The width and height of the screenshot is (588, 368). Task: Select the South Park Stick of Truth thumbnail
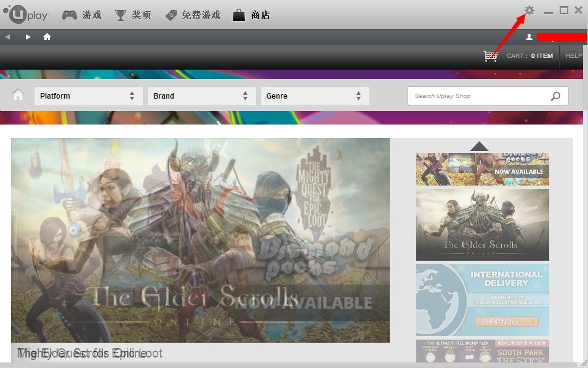[x=483, y=351]
